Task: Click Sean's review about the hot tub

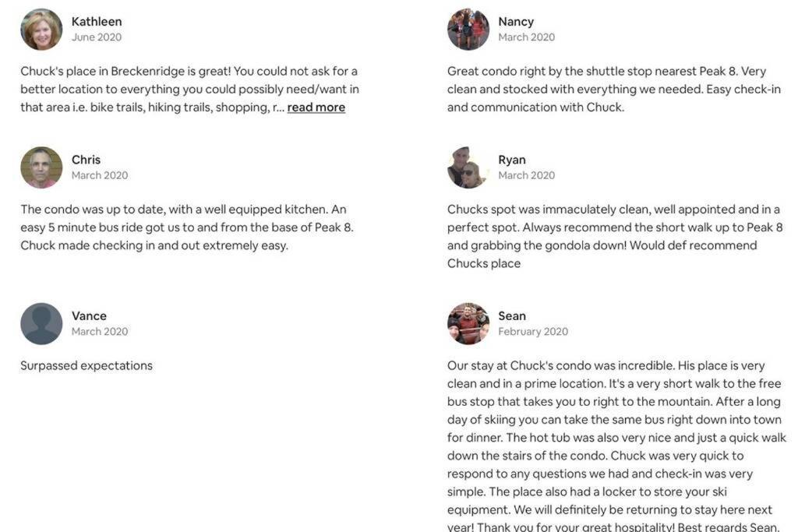Action: click(617, 446)
